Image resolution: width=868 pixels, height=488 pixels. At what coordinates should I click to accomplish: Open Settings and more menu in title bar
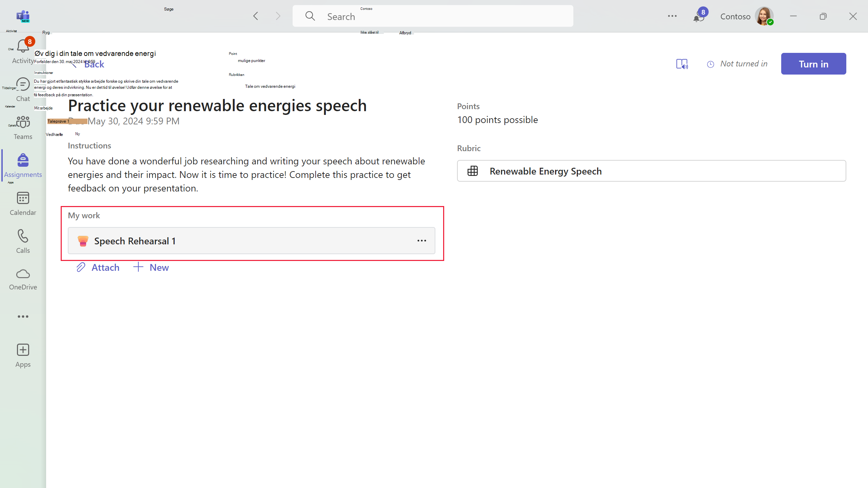(672, 16)
